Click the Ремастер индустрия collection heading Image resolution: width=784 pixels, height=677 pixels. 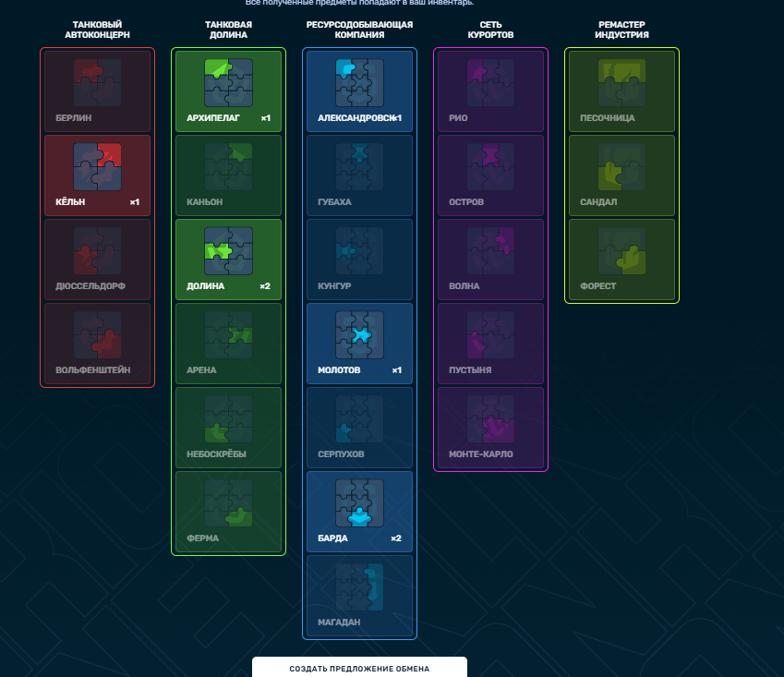tap(621, 30)
